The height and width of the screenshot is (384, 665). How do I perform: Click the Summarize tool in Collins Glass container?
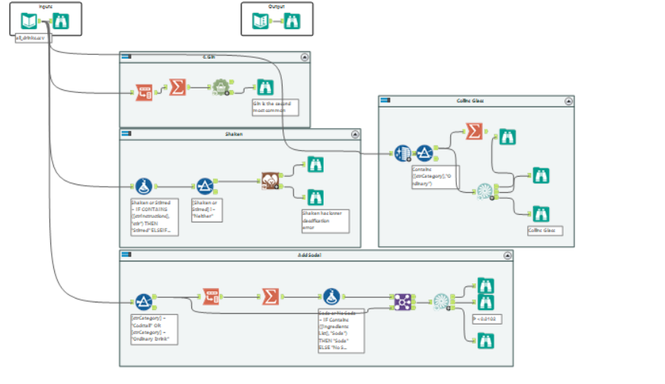pos(474,131)
